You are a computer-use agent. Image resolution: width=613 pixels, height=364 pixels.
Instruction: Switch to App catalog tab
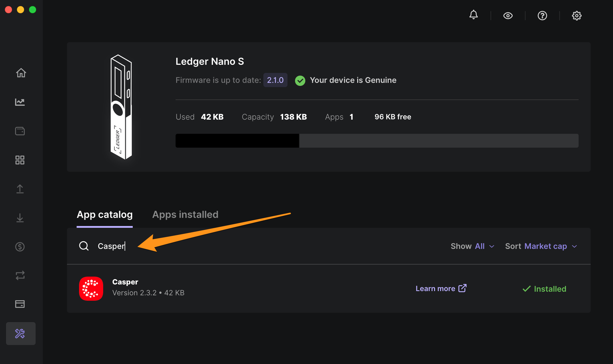point(105,214)
